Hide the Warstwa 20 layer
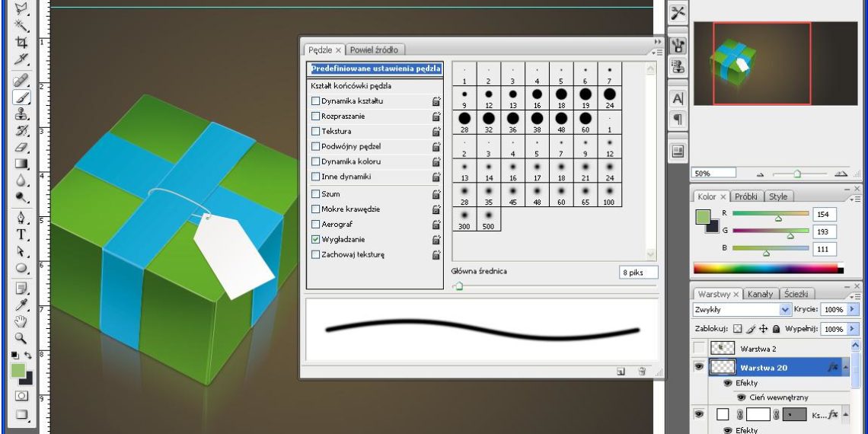The height and width of the screenshot is (434, 868). pos(698,368)
